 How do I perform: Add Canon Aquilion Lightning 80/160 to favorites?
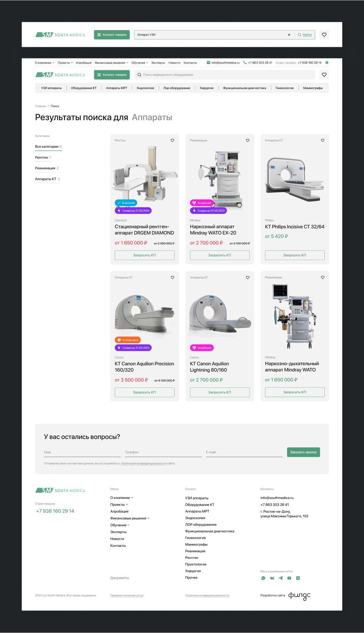point(248,278)
